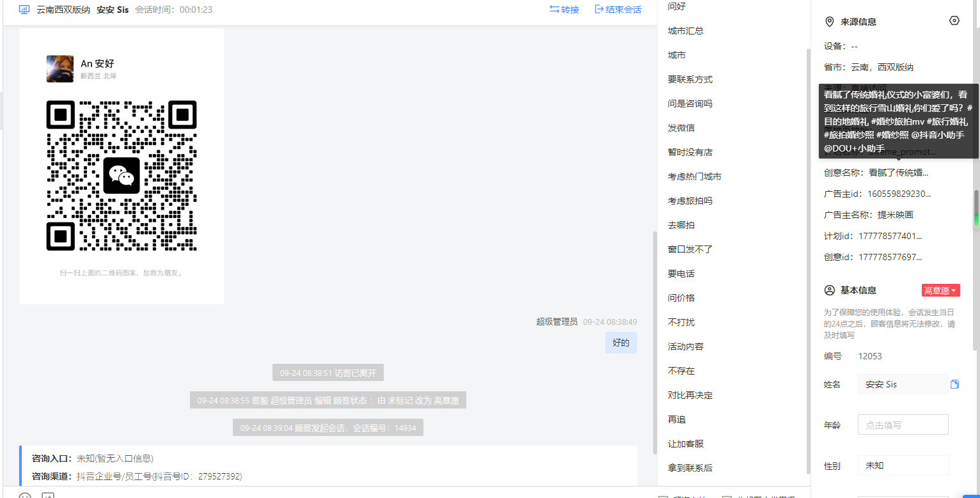Choose the 考虑旅拍吗 quick reply
This screenshot has width=980, height=498.
pyautogui.click(x=690, y=201)
